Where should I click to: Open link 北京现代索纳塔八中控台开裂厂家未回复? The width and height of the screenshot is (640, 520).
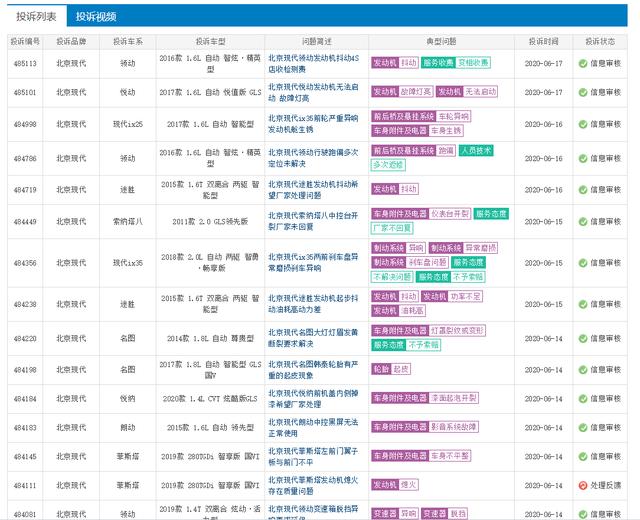point(313,221)
